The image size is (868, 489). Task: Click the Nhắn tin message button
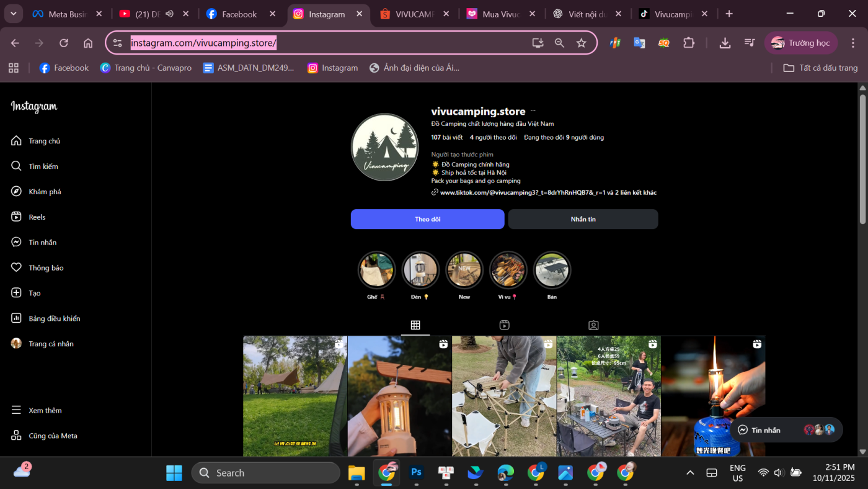point(583,219)
